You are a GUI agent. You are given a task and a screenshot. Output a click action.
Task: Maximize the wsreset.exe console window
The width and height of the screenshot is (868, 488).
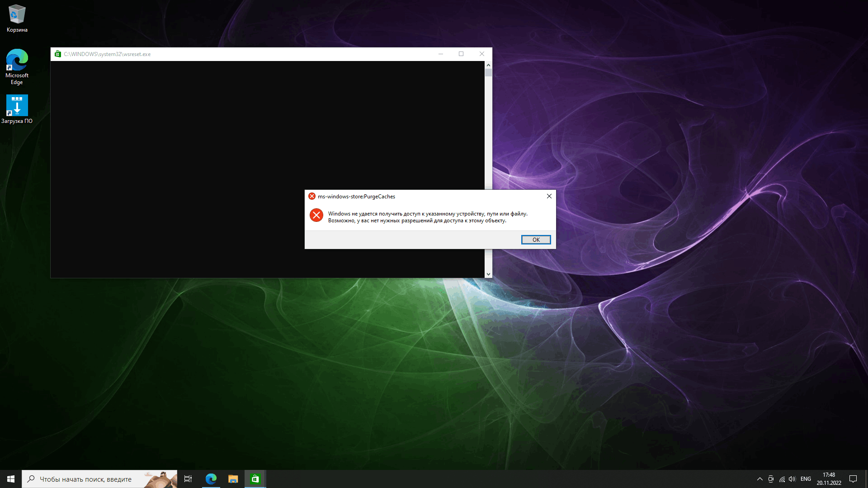461,54
